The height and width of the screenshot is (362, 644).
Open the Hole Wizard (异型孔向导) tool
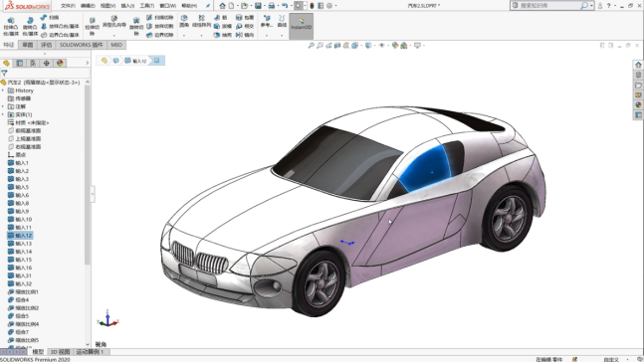click(x=114, y=19)
